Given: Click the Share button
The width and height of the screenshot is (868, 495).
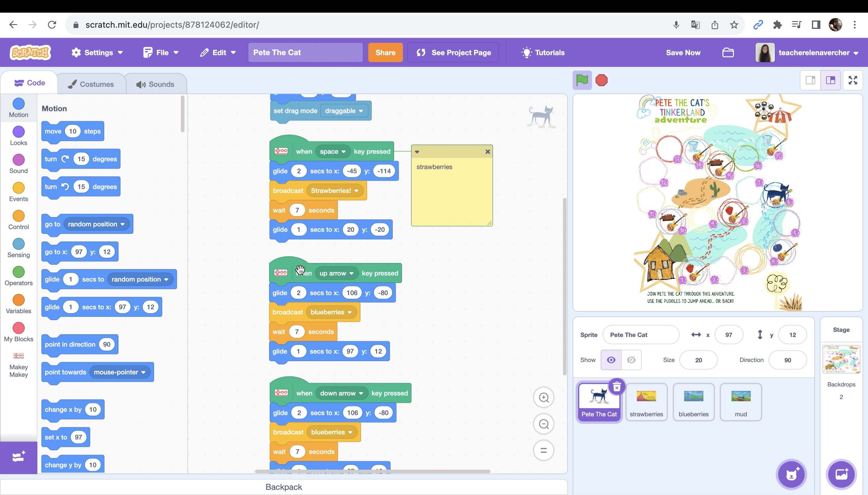Looking at the screenshot, I should pos(385,53).
